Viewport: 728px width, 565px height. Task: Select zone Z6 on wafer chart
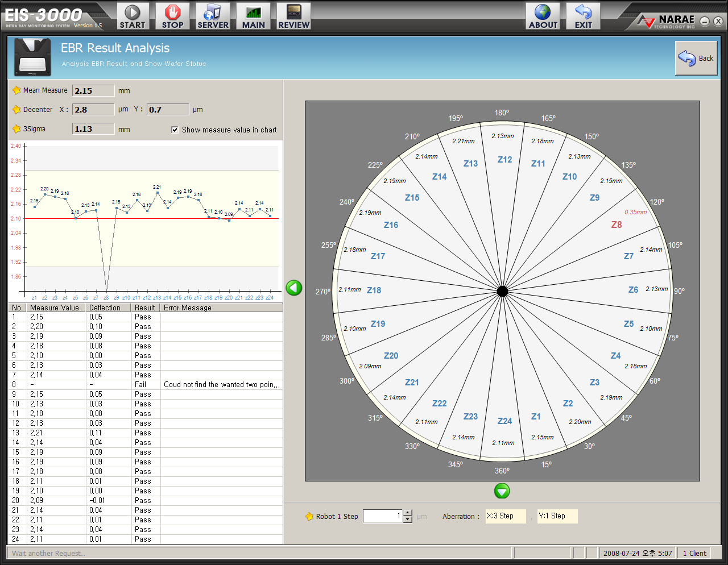tap(633, 290)
